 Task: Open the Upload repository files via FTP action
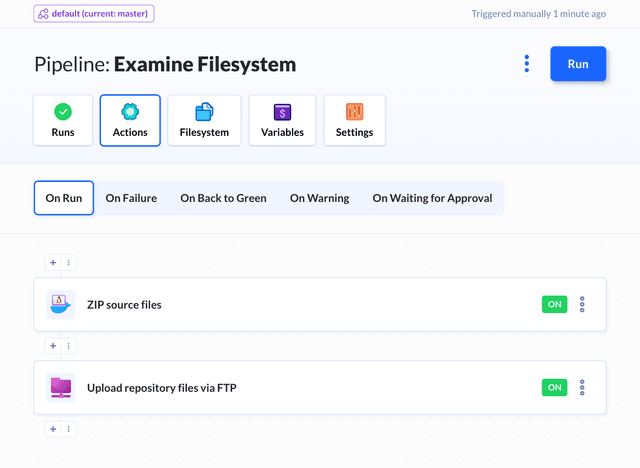162,387
